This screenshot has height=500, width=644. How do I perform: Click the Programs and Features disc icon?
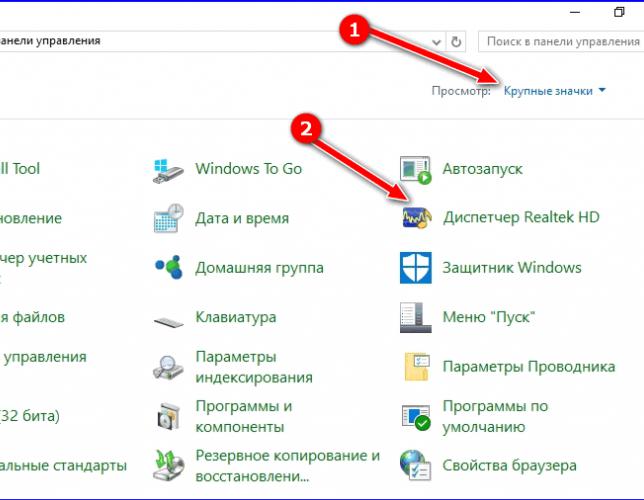coord(169,416)
